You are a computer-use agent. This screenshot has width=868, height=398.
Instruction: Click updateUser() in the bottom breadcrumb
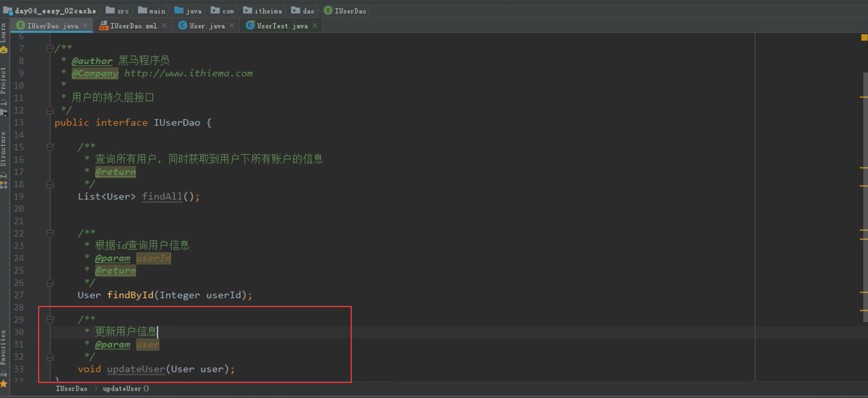tap(126, 388)
